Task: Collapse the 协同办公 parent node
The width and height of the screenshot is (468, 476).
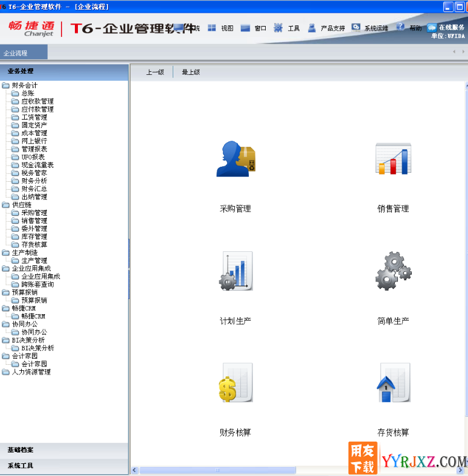Action: click(6, 324)
